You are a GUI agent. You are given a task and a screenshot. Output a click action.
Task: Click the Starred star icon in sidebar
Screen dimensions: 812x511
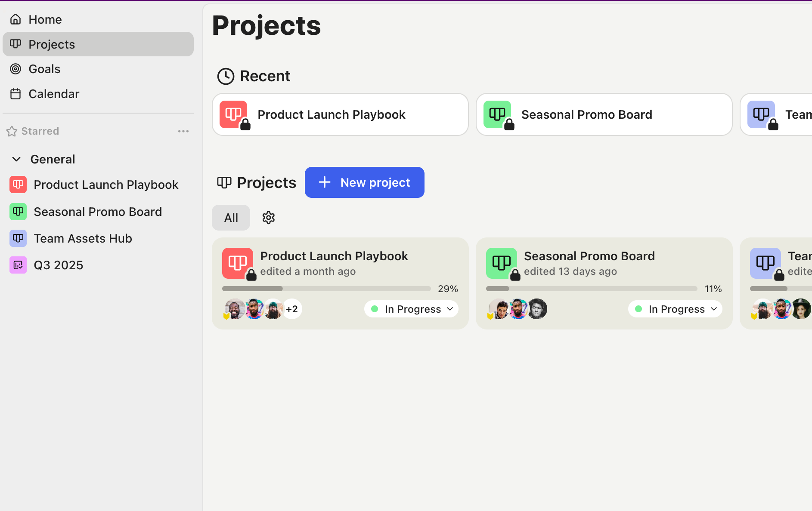click(12, 131)
